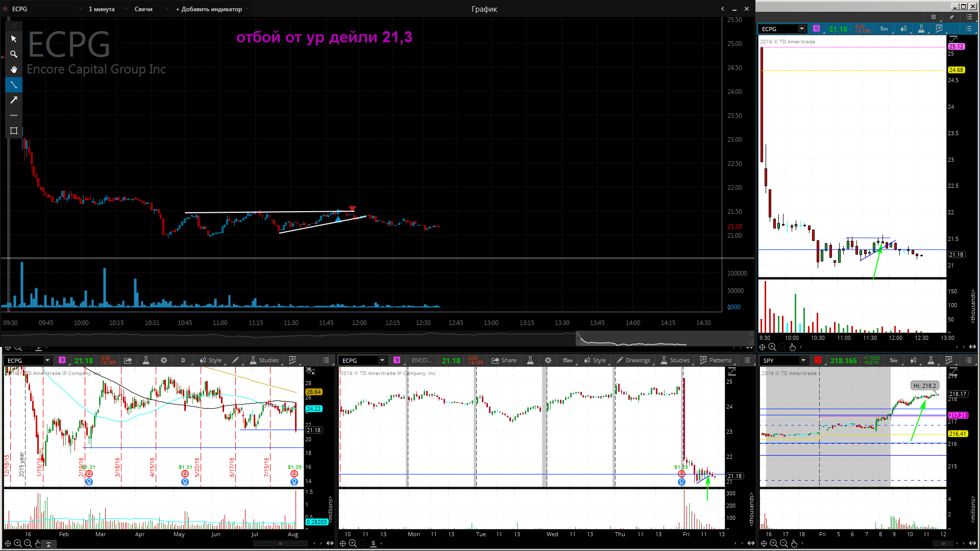Viewport: 980px width, 551px height.
Task: Open the D timeframe selector in daily chart
Action: (x=183, y=360)
